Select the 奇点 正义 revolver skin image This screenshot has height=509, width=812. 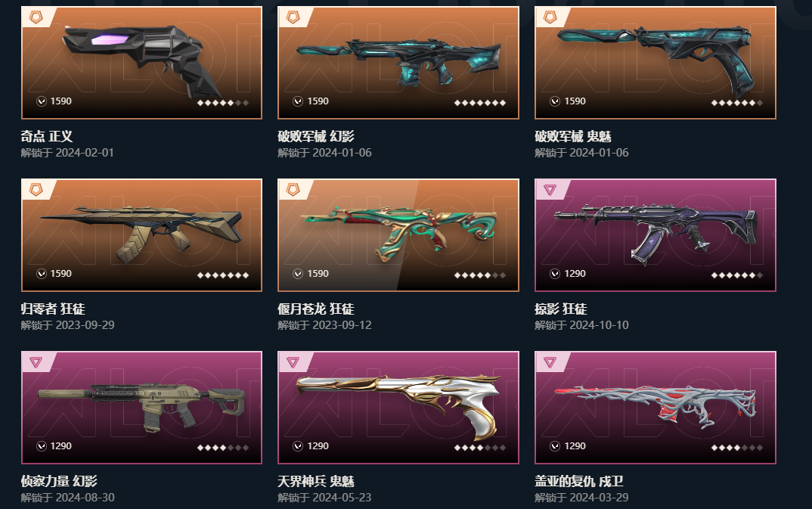(141, 63)
